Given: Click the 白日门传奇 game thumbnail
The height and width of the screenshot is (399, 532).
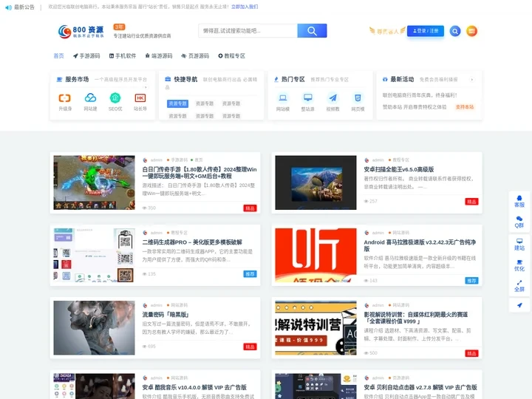Looking at the screenshot, I should pyautogui.click(x=94, y=183).
